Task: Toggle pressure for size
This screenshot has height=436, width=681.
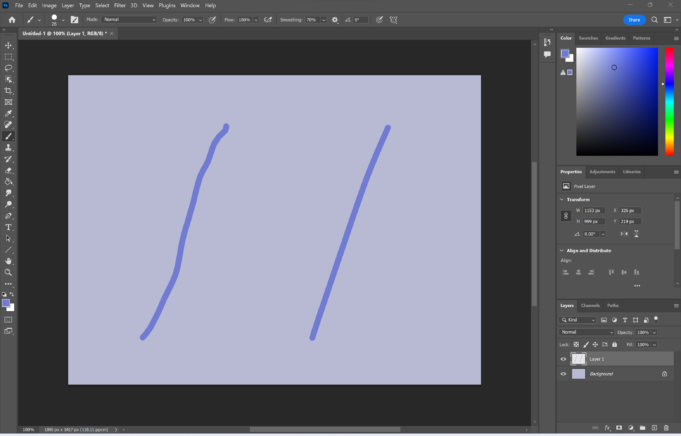Action: [380, 20]
